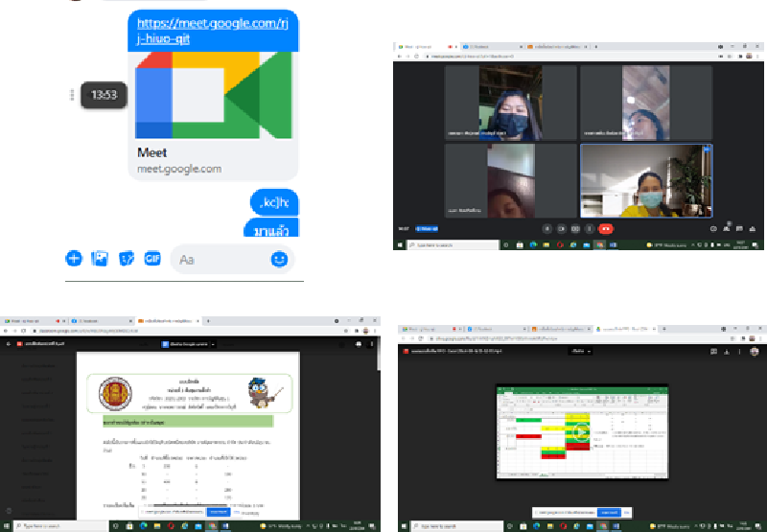
Task: Click the plus icon in Messenger composer
Action: click(73, 258)
